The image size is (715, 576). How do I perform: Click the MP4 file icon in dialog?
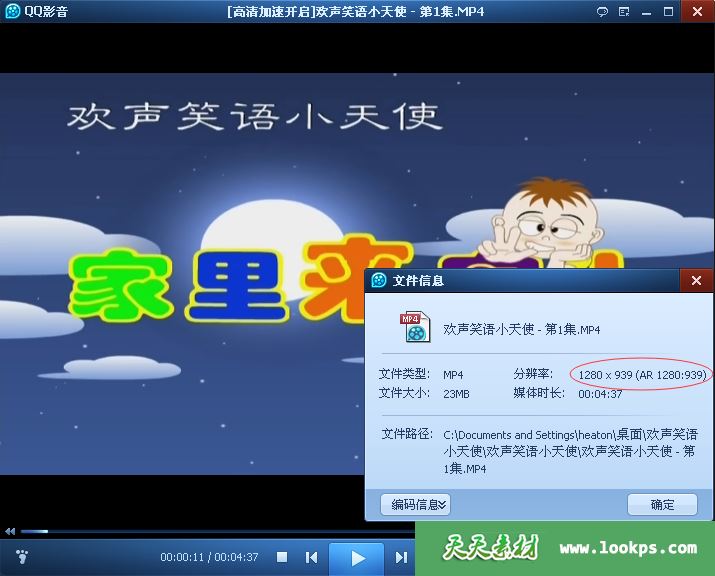pos(414,327)
